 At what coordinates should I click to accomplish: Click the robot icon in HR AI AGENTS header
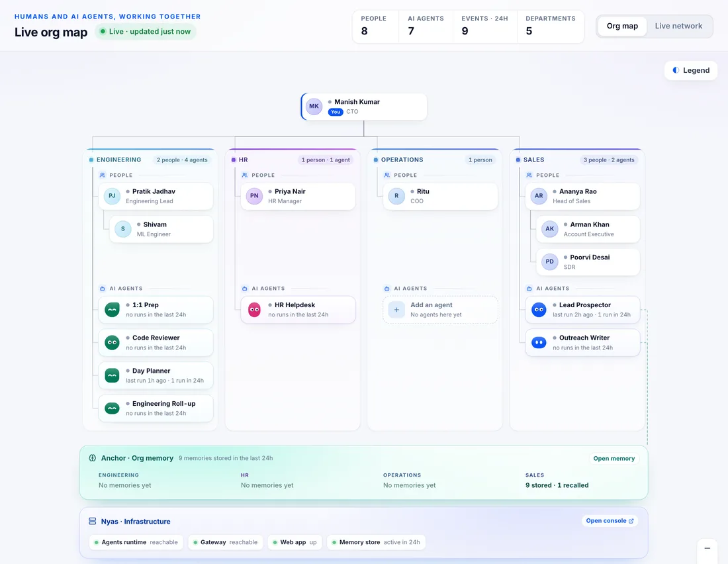click(245, 289)
